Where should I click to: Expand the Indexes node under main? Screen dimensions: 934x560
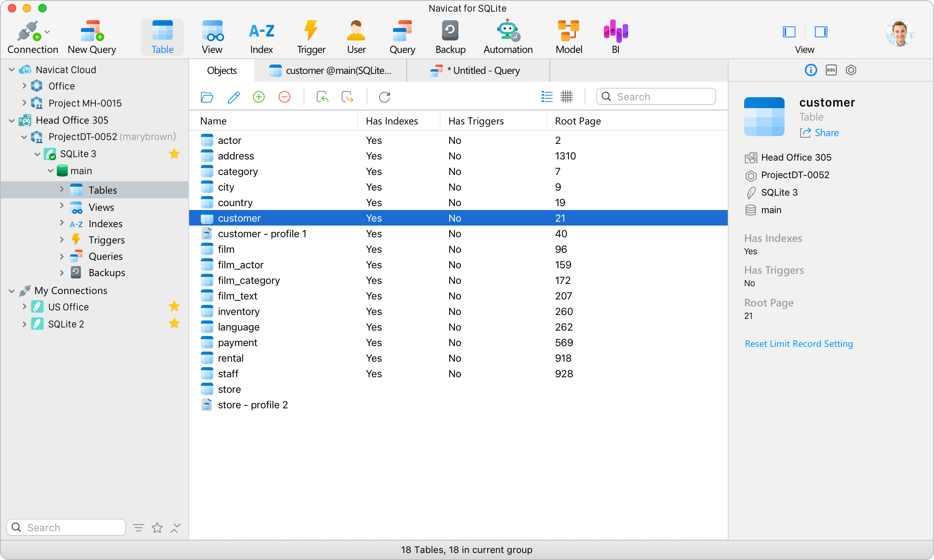coord(61,223)
